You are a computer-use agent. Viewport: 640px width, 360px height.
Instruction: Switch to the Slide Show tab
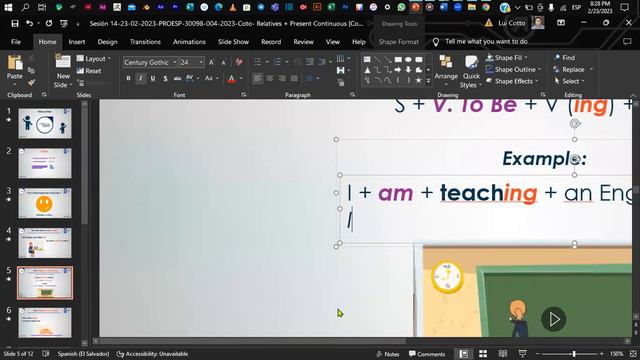(x=233, y=42)
